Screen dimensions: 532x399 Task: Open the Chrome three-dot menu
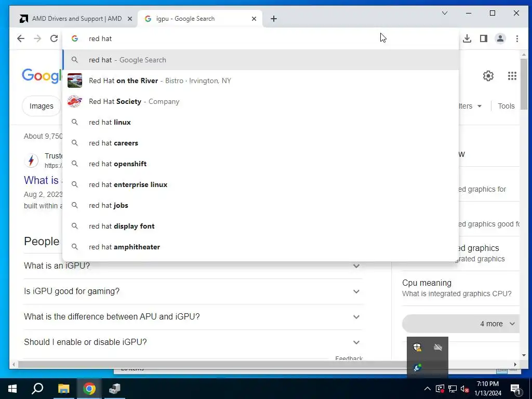click(517, 38)
